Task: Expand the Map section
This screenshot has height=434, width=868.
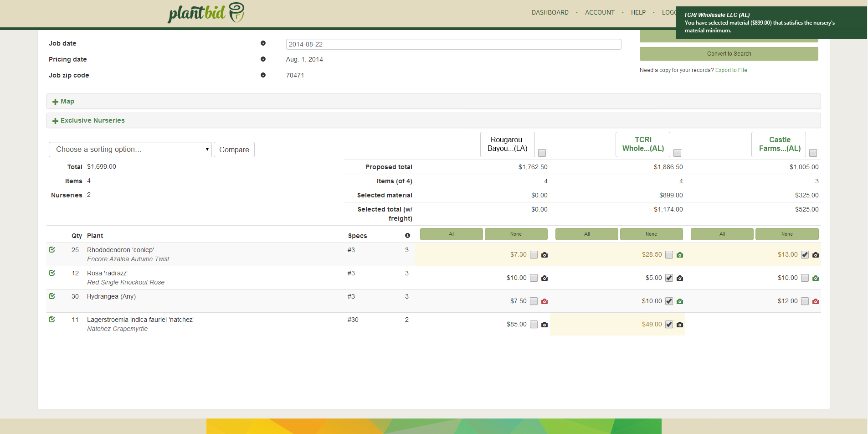Action: pos(433,101)
